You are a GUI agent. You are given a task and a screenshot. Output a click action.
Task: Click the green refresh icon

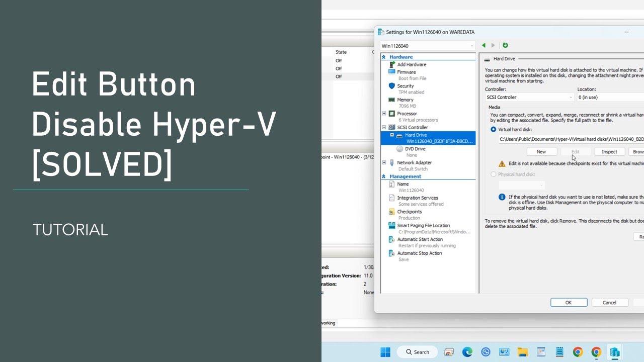coord(505,45)
